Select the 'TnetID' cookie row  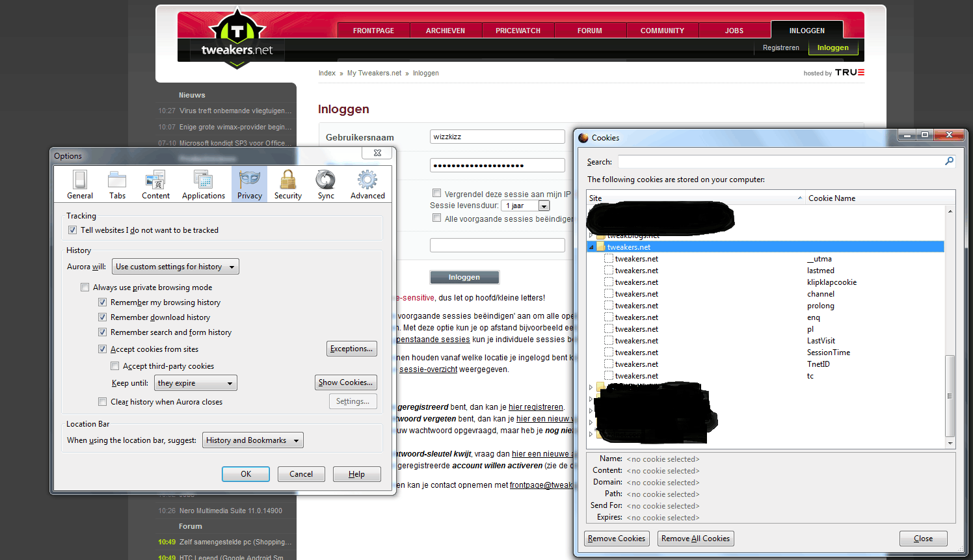pos(766,364)
